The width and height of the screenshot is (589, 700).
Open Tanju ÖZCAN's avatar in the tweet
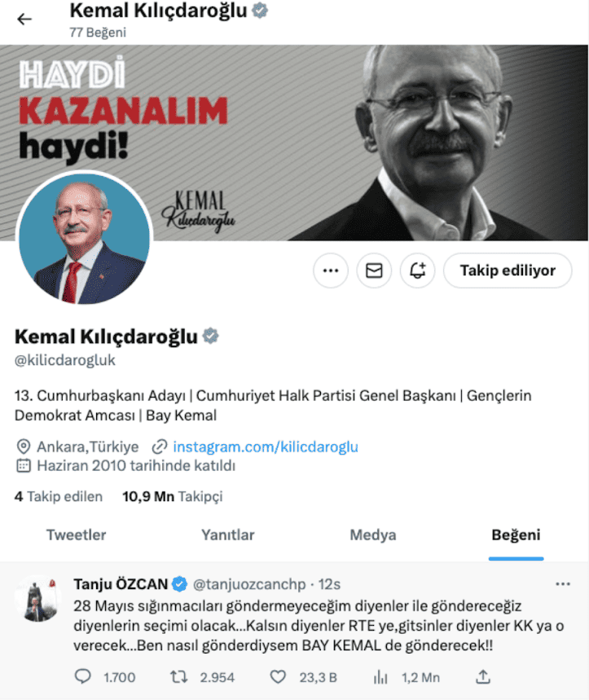coord(38,599)
